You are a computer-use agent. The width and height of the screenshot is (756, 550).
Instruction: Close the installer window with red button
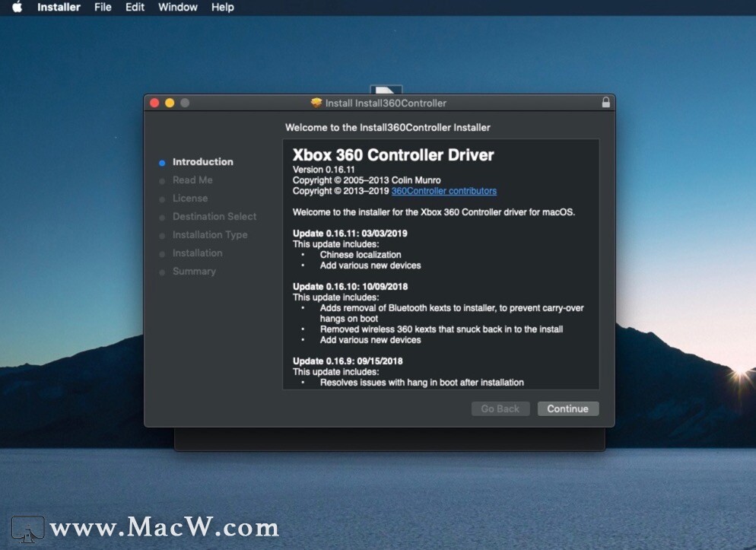pos(154,103)
